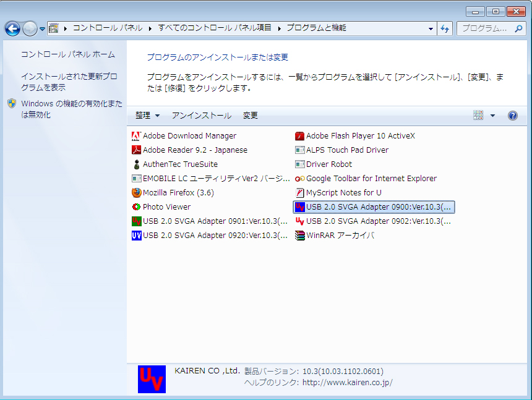Click the すべてのコントロール パネル項目 breadcrumb
Screen dimensions: 532x400
pos(215,28)
